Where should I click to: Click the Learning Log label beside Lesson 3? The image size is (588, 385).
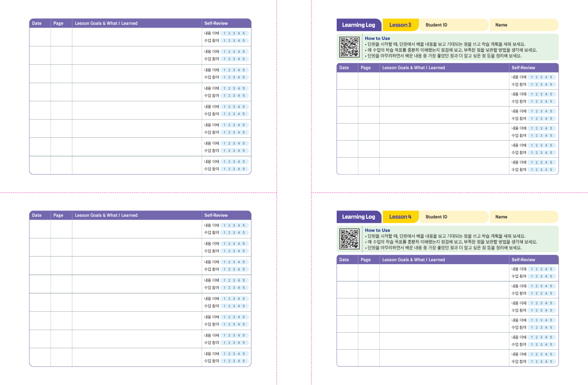click(x=358, y=25)
